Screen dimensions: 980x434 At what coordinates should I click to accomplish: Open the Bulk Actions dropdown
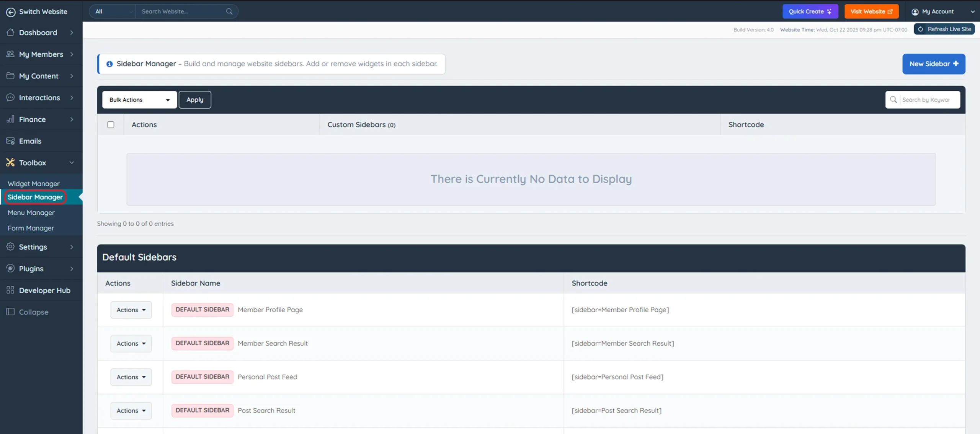coord(139,100)
